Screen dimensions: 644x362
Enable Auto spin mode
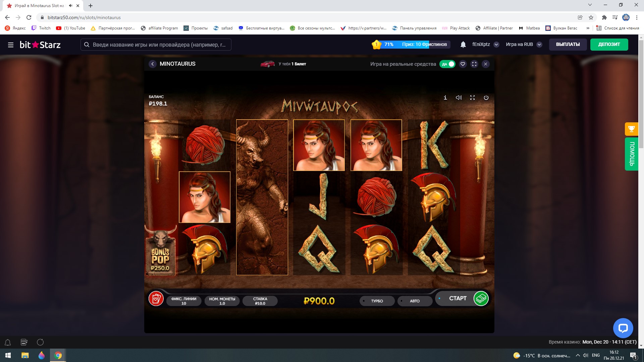point(415,301)
